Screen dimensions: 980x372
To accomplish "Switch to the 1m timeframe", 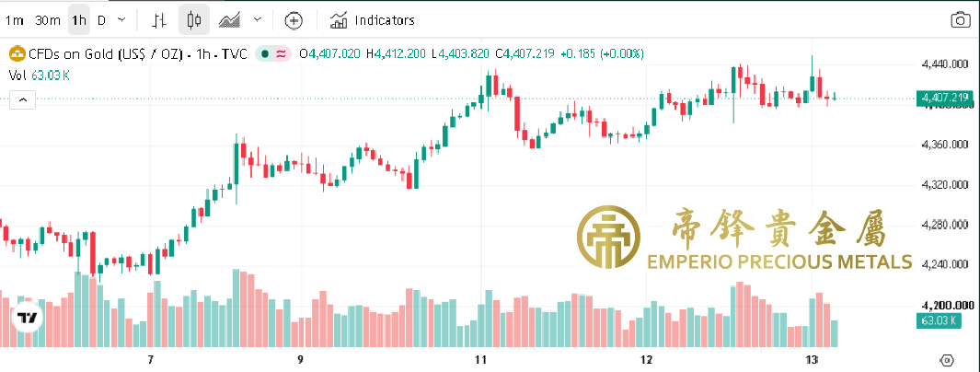I will tap(15, 20).
